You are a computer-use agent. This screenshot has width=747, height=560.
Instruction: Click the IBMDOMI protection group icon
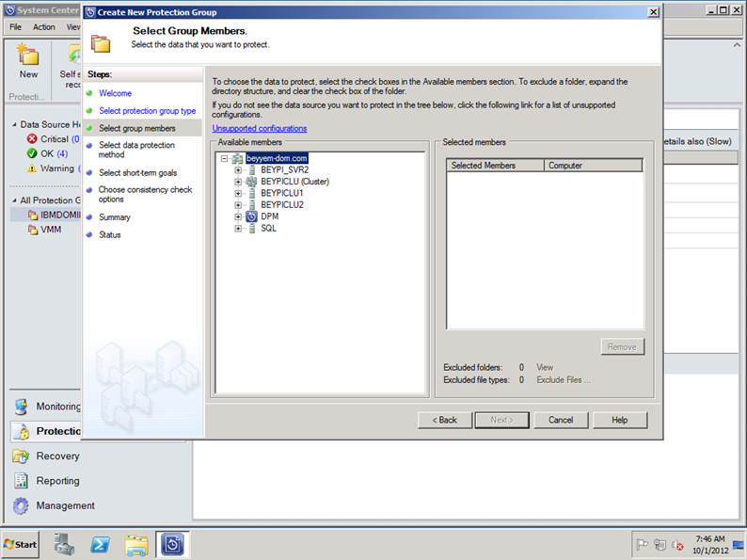point(33,215)
